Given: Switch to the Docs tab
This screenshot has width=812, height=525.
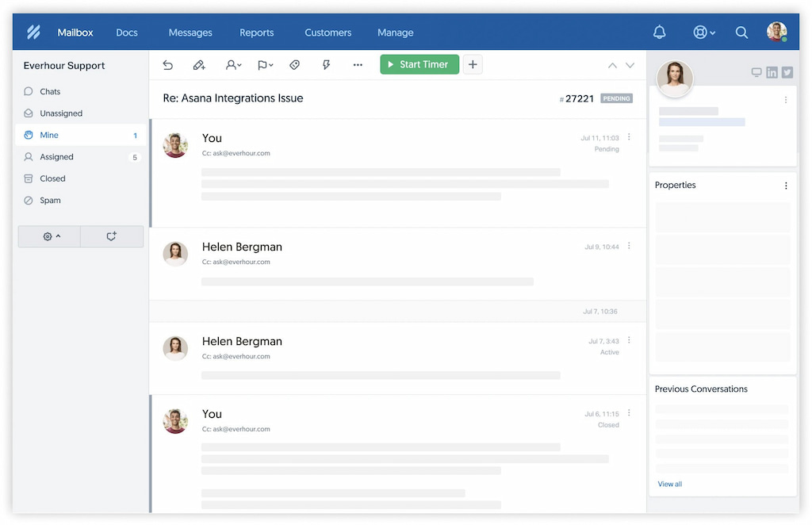Looking at the screenshot, I should click(127, 33).
